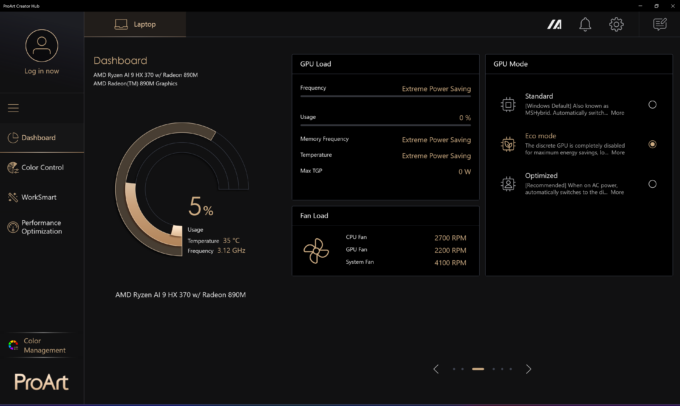The height and width of the screenshot is (406, 680).
Task: Click the MyASUS logo icon in the header
Action: pyautogui.click(x=554, y=25)
